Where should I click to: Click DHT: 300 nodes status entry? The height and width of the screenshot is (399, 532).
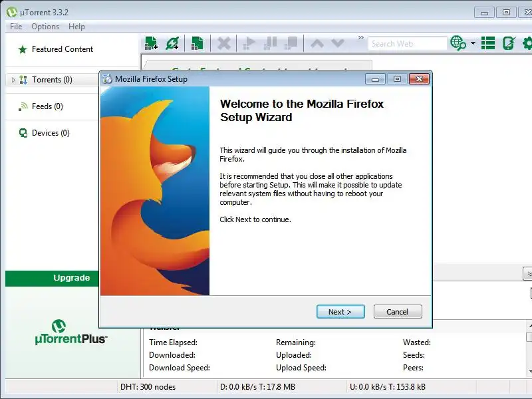pyautogui.click(x=148, y=387)
